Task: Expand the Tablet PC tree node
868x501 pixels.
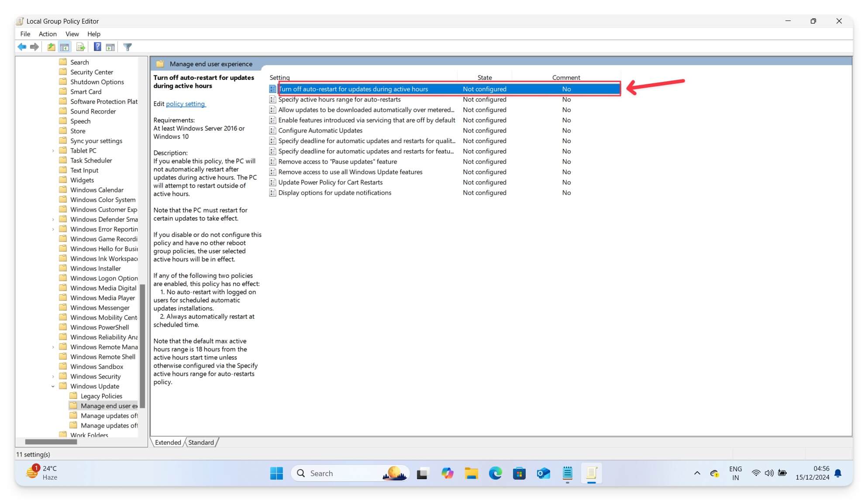Action: (53, 150)
